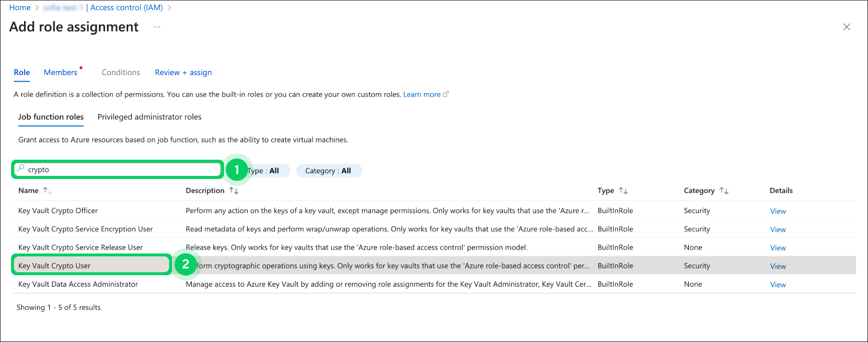Open the Conditions tab

(x=121, y=72)
